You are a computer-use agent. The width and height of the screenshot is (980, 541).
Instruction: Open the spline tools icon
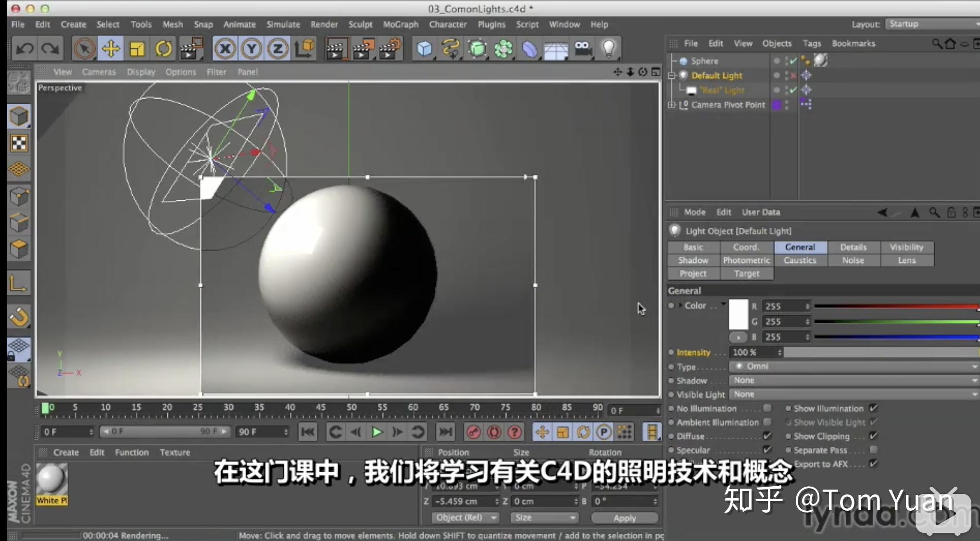coord(451,49)
